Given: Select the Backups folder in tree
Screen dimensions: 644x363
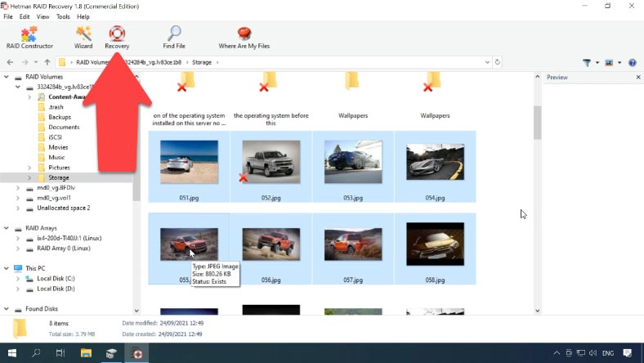Looking at the screenshot, I should 60,117.
